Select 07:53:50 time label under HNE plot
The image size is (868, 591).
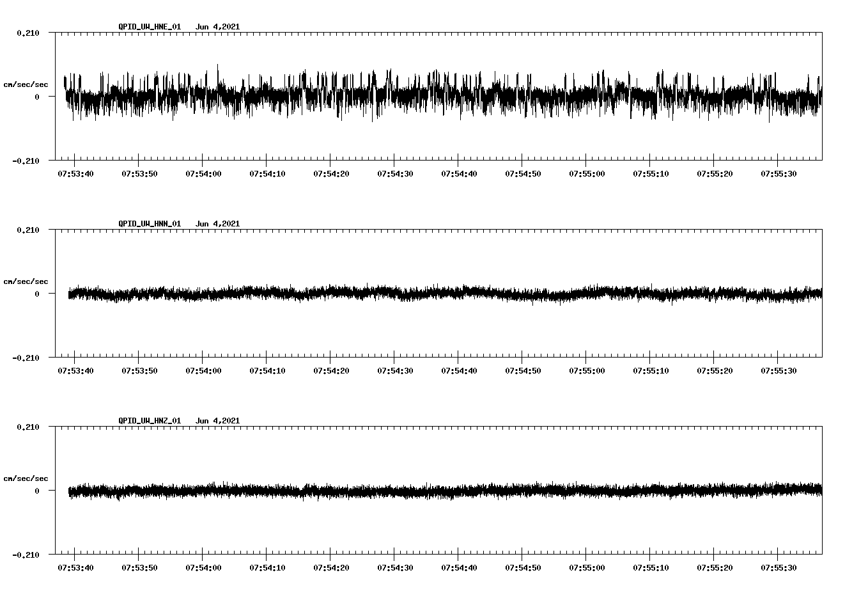click(139, 174)
